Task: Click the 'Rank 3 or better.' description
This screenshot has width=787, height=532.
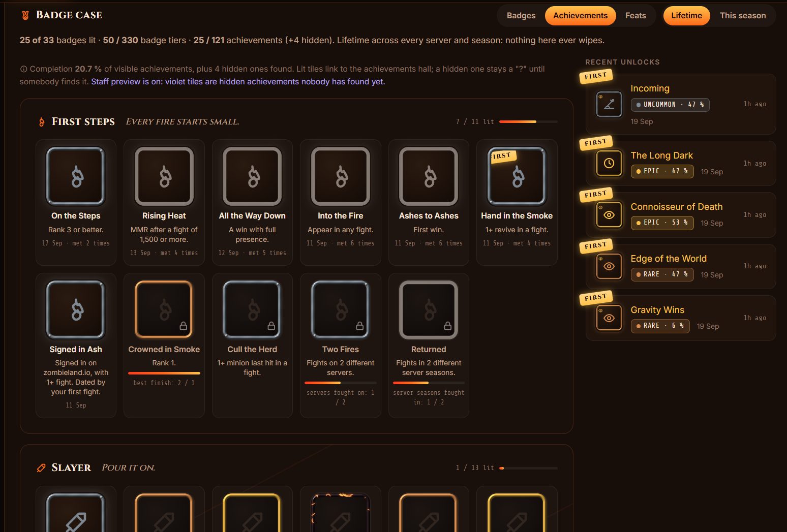Action: 76,230
